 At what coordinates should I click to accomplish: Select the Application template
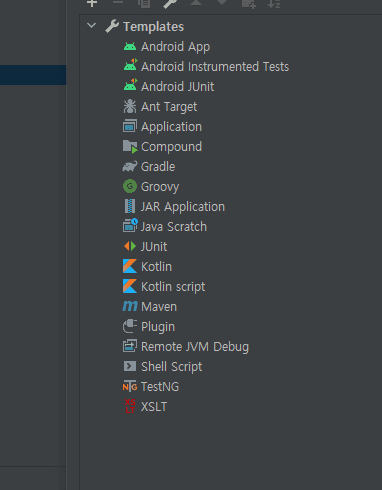pyautogui.click(x=171, y=127)
